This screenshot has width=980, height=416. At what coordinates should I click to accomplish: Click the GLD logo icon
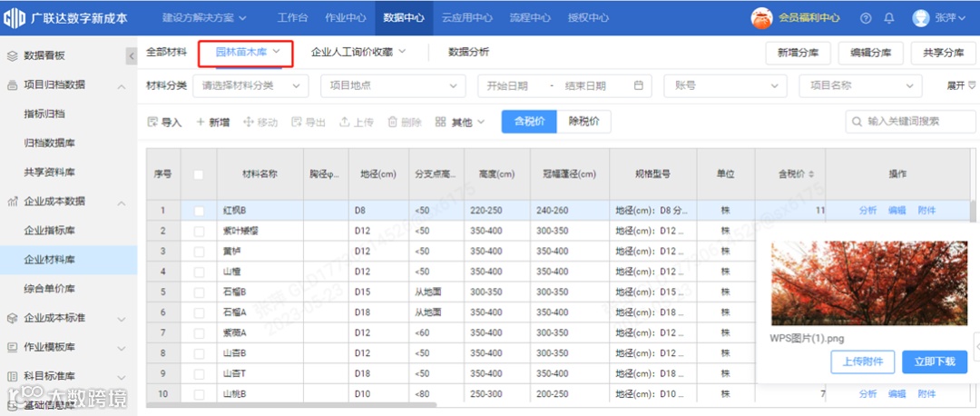pos(14,18)
